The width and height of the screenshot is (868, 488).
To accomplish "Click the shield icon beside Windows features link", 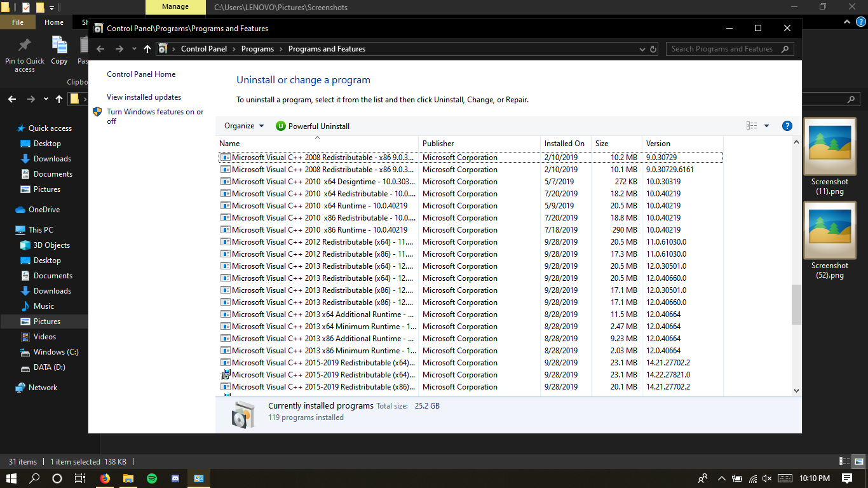I will coord(97,112).
